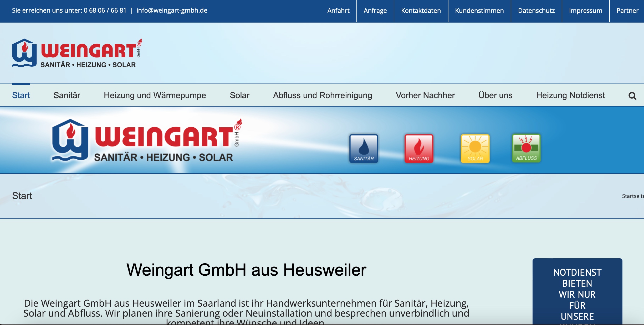Viewport: 644px width, 325px height.
Task: Open the Impressum link
Action: click(x=586, y=11)
